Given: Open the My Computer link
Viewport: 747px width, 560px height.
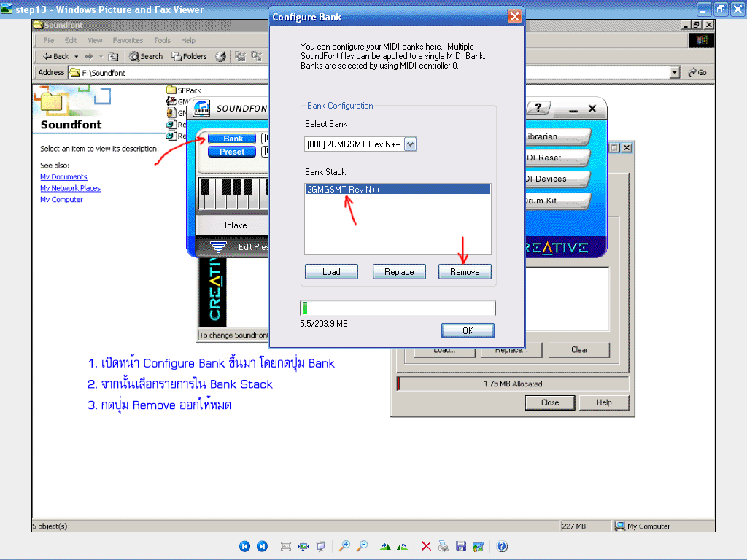Looking at the screenshot, I should 61,200.
